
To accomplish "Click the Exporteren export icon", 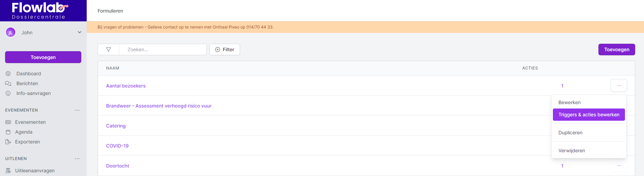I will 8,142.
